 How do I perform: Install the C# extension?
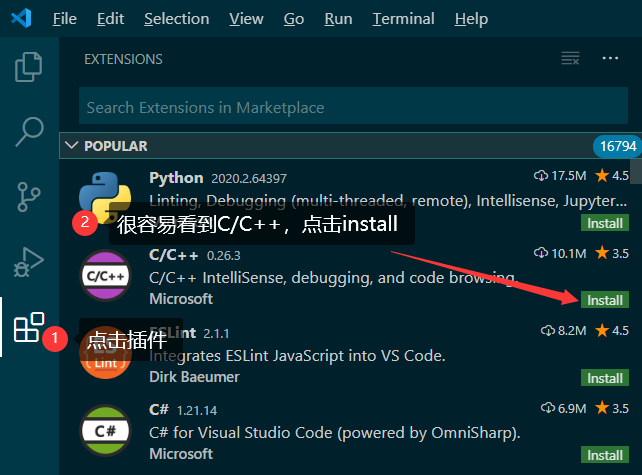[x=605, y=455]
